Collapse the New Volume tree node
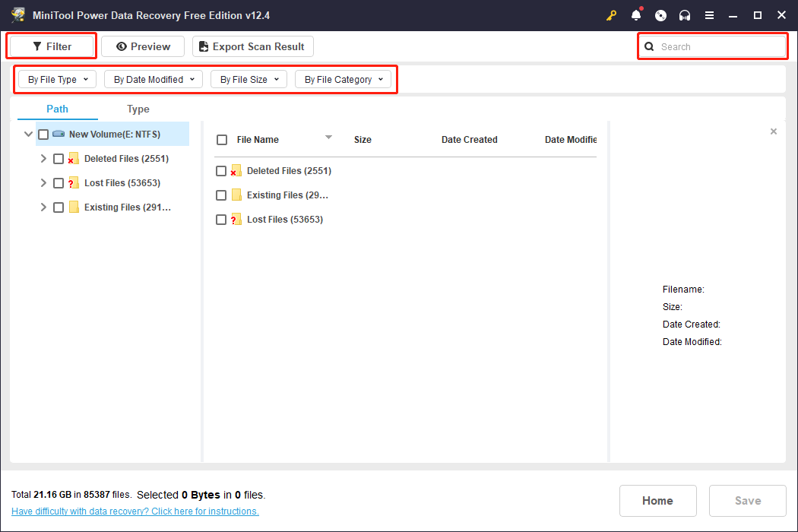Screen dimensions: 798x532 29,135
